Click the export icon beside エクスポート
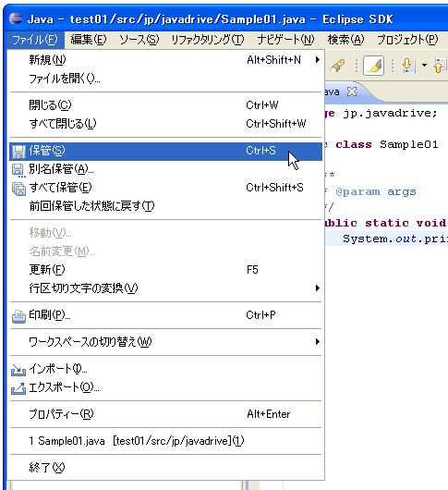Screen dimensions: 448x490 pos(18,388)
